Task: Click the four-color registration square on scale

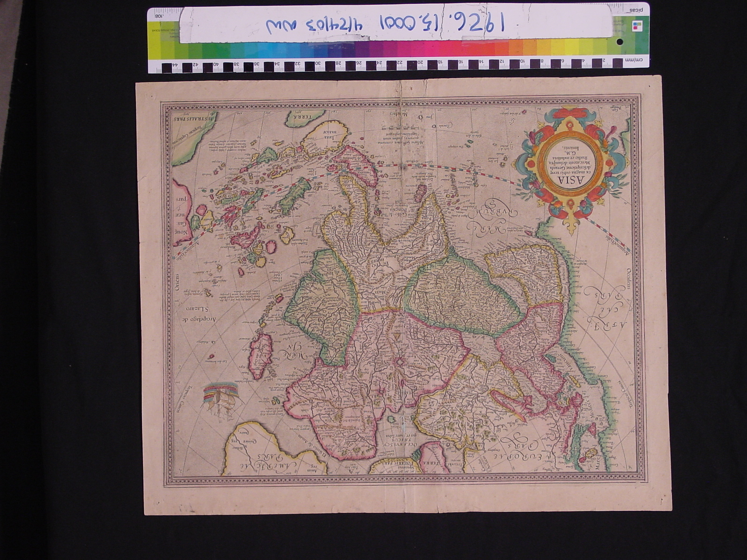Action: (637, 26)
